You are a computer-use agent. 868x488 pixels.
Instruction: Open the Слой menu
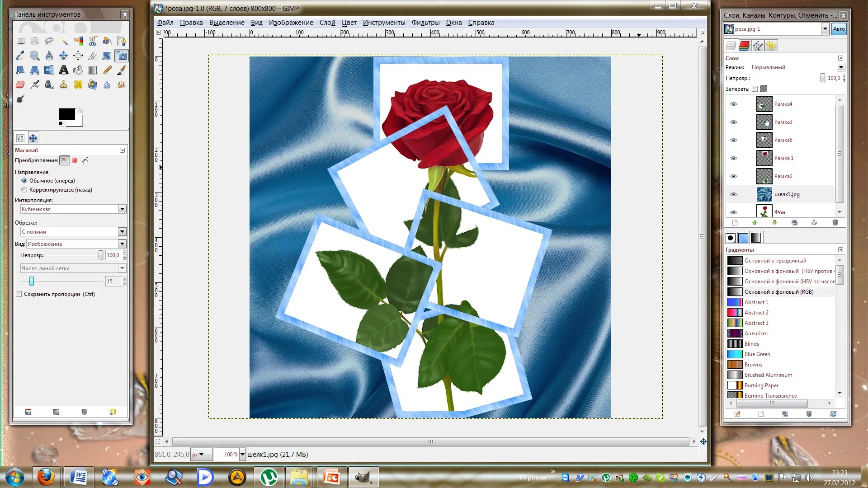[x=327, y=23]
